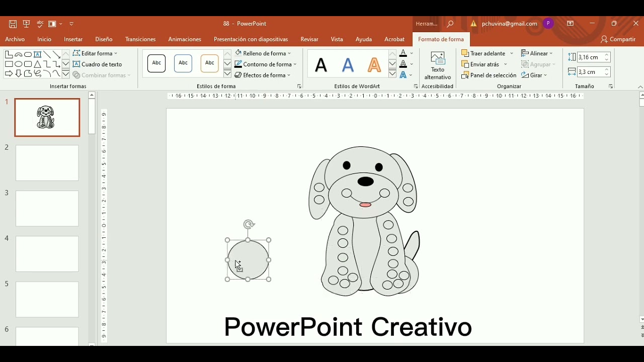
Task: Click Texto alternativo button
Action: pos(438,65)
